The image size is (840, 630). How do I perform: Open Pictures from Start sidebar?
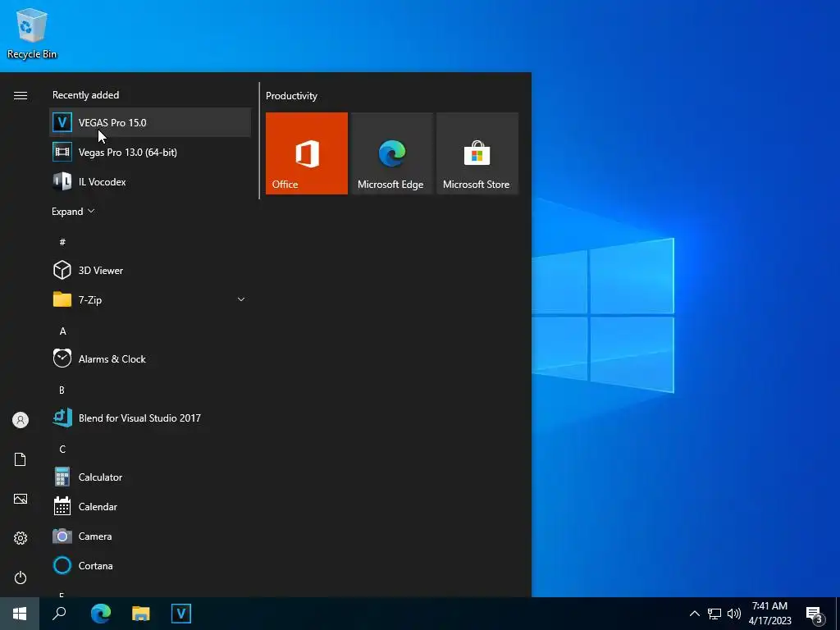click(x=21, y=499)
